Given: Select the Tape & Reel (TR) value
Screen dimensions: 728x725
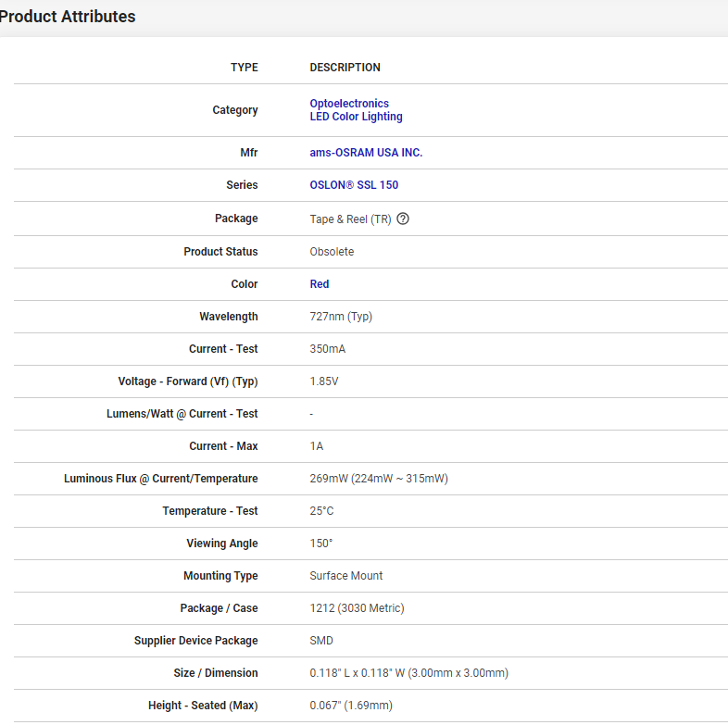Looking at the screenshot, I should (350, 219).
